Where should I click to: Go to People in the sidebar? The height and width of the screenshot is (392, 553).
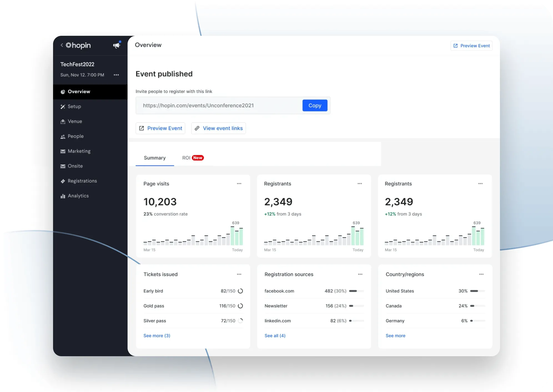click(x=76, y=136)
